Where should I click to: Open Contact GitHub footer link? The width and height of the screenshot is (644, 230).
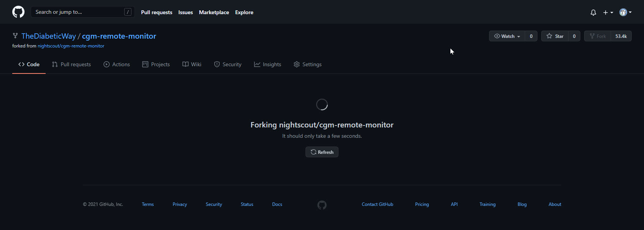coord(377,204)
